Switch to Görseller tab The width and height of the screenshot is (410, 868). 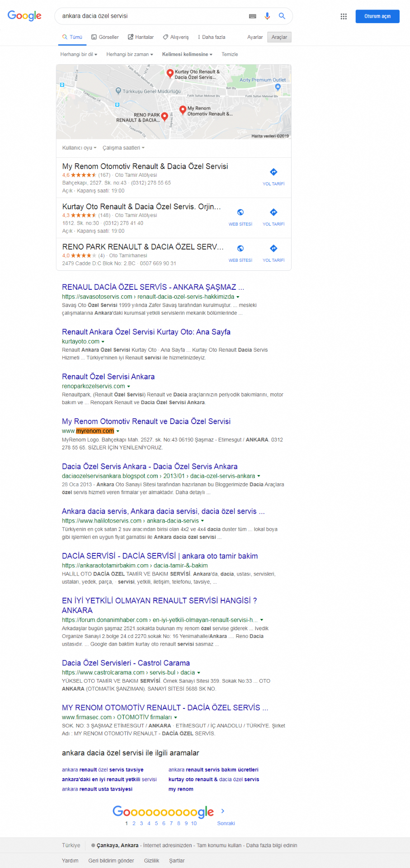point(105,37)
